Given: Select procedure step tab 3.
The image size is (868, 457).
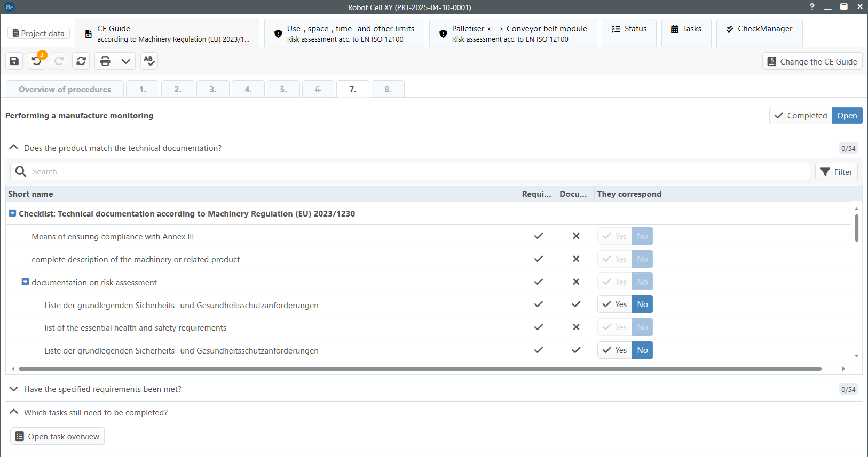Looking at the screenshot, I should coord(213,89).
